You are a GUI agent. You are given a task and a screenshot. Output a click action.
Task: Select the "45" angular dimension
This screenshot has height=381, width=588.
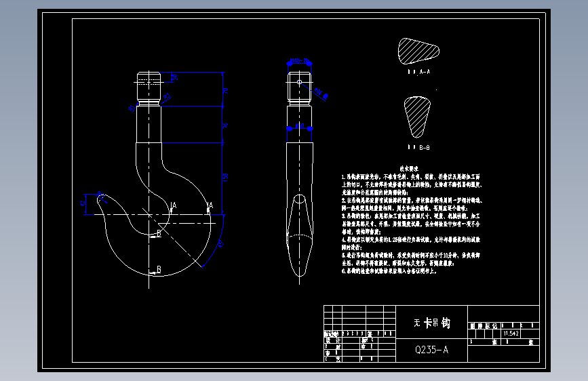(221, 244)
